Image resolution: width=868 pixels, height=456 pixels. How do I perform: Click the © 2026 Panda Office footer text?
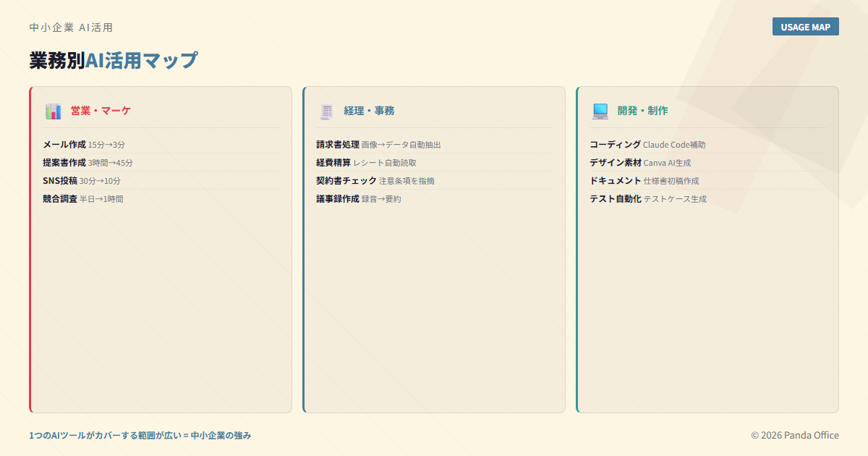pyautogui.click(x=794, y=435)
